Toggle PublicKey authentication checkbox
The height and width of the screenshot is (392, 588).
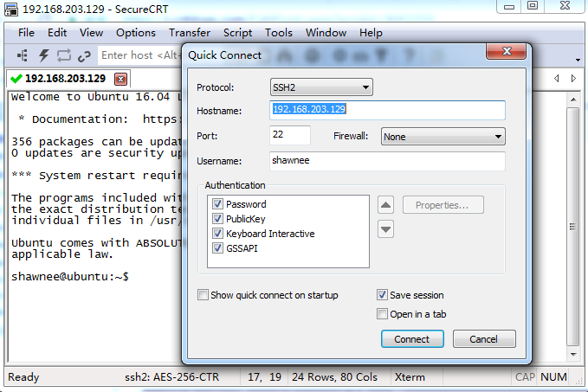pyautogui.click(x=217, y=218)
